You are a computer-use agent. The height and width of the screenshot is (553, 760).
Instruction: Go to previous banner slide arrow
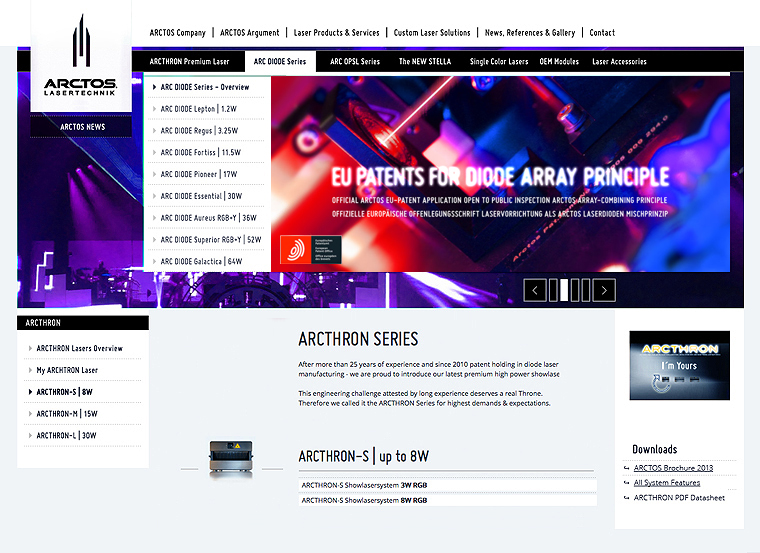click(x=535, y=290)
